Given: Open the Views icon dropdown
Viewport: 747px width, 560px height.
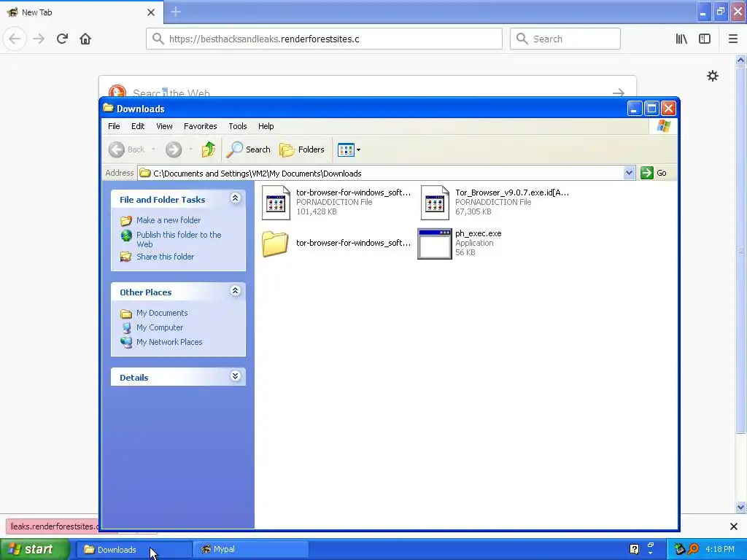Looking at the screenshot, I should [349, 150].
